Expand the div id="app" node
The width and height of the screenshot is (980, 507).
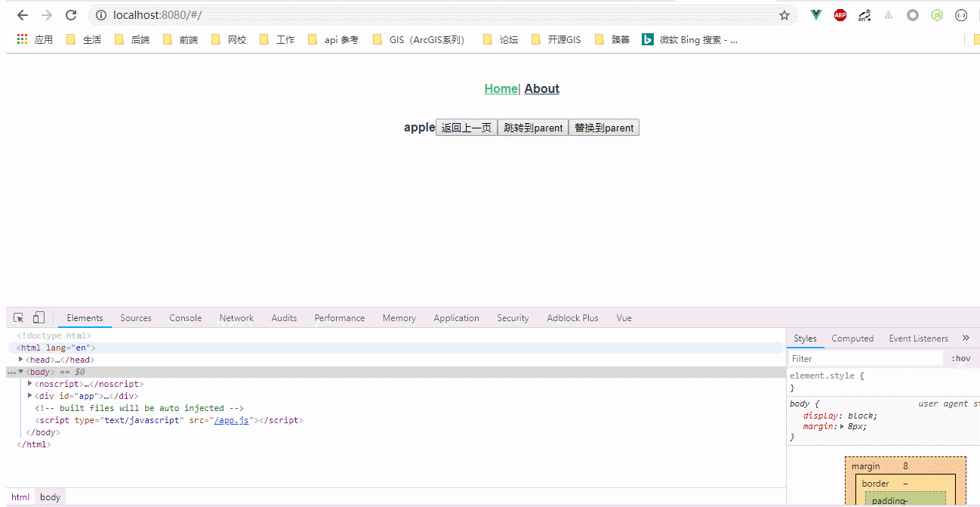click(x=30, y=396)
